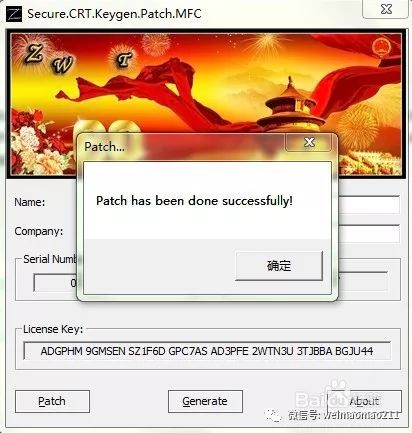The height and width of the screenshot is (433, 412).
Task: Click the 'Patch has been done successfully!' message
Action: pos(194,201)
